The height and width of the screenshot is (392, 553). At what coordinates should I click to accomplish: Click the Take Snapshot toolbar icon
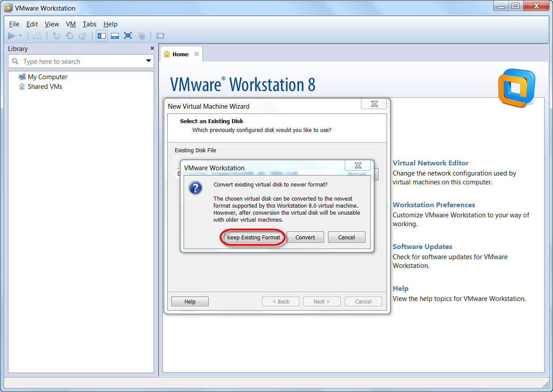(56, 36)
